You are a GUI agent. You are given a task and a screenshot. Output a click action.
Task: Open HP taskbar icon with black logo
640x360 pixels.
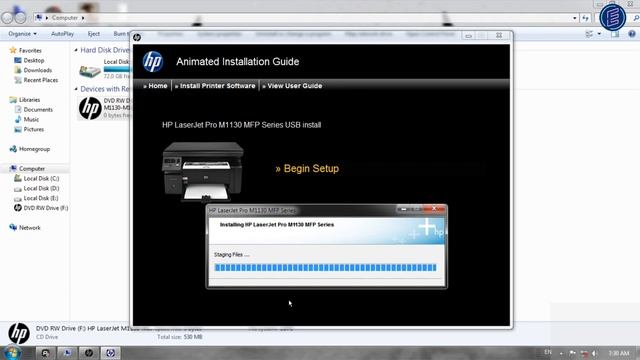(89, 353)
